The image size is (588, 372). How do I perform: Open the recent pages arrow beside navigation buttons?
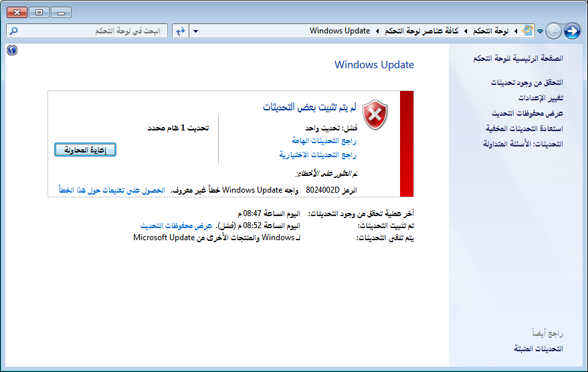pos(541,31)
